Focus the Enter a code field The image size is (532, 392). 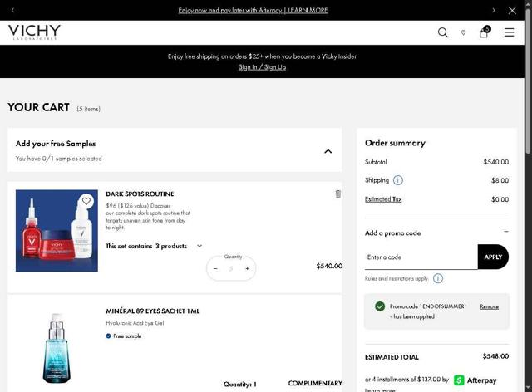421,257
